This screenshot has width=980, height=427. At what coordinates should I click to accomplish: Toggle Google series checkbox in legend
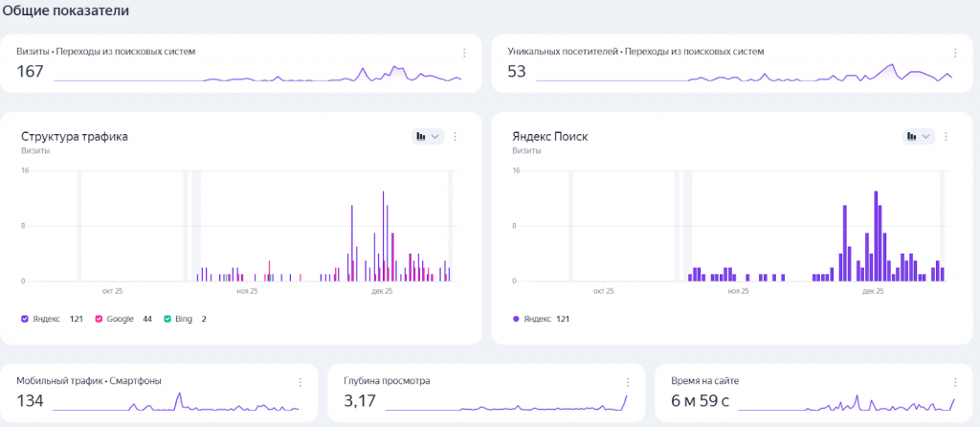pos(99,318)
